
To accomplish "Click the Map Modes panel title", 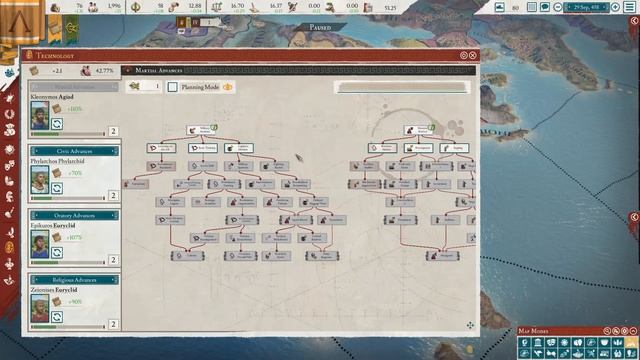I will [534, 331].
